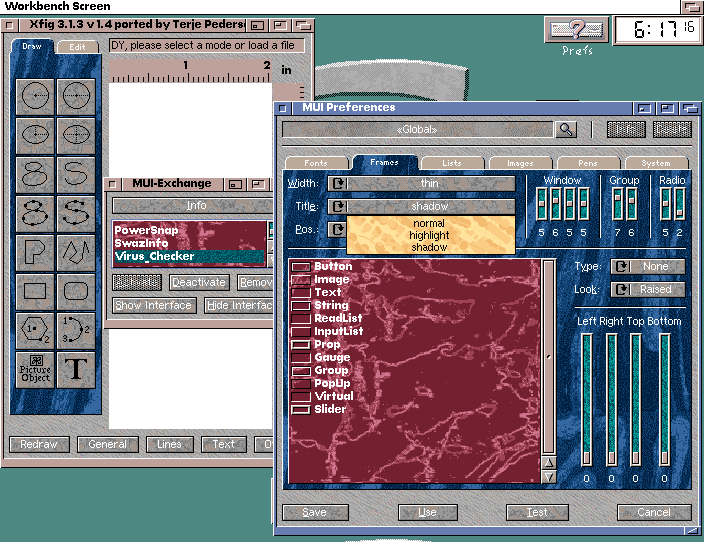Click the magnifier button next to Global

[566, 129]
